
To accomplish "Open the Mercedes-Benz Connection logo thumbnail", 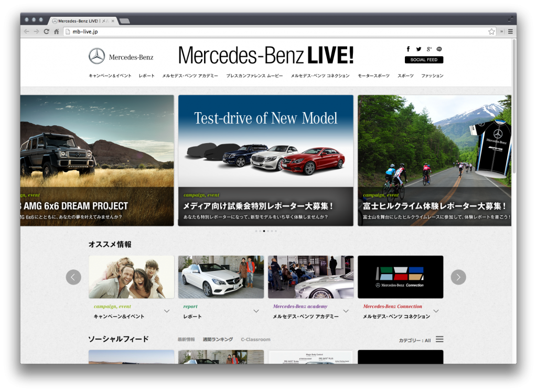I will point(401,277).
